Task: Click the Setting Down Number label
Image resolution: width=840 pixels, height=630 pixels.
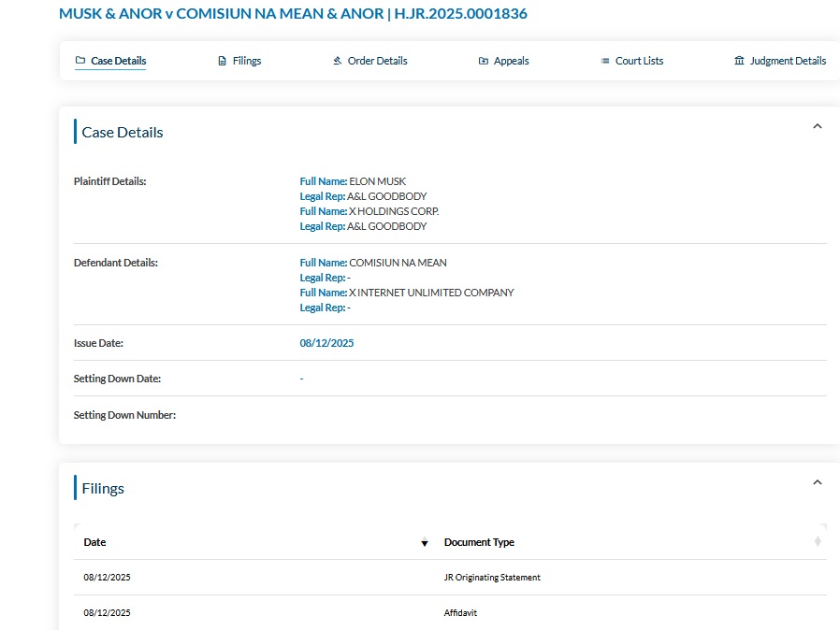Action: point(124,415)
